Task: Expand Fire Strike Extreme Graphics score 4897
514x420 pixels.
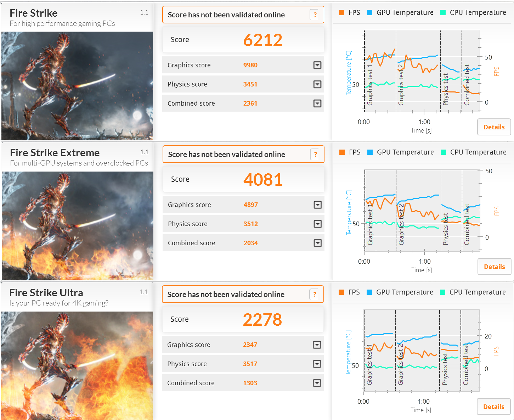Action: [x=318, y=205]
